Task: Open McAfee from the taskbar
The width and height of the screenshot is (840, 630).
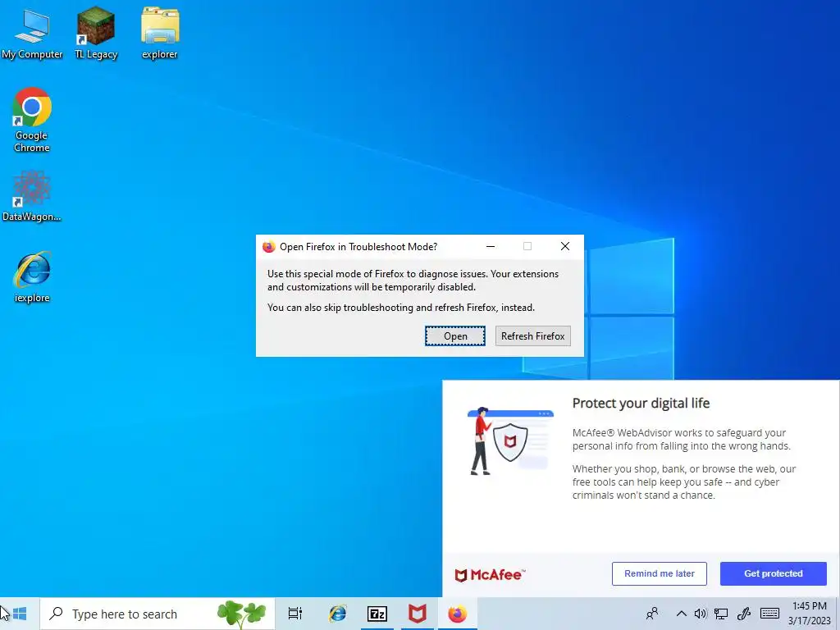Action: 418,614
